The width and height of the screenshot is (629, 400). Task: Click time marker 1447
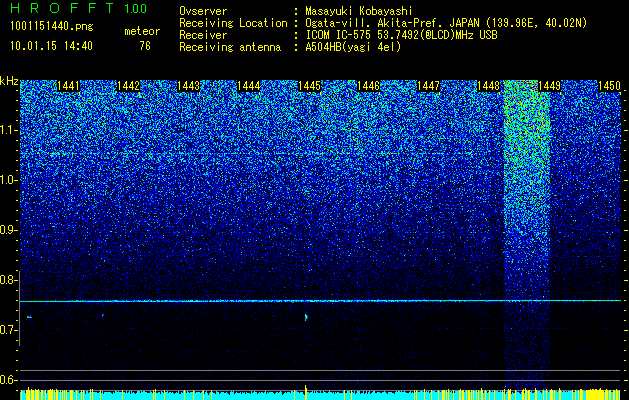[x=429, y=86]
